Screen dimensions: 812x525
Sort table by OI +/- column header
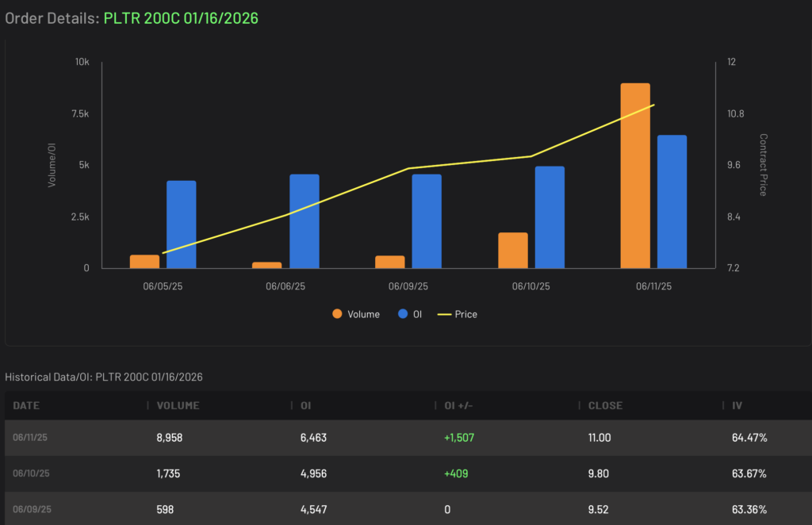pyautogui.click(x=458, y=405)
